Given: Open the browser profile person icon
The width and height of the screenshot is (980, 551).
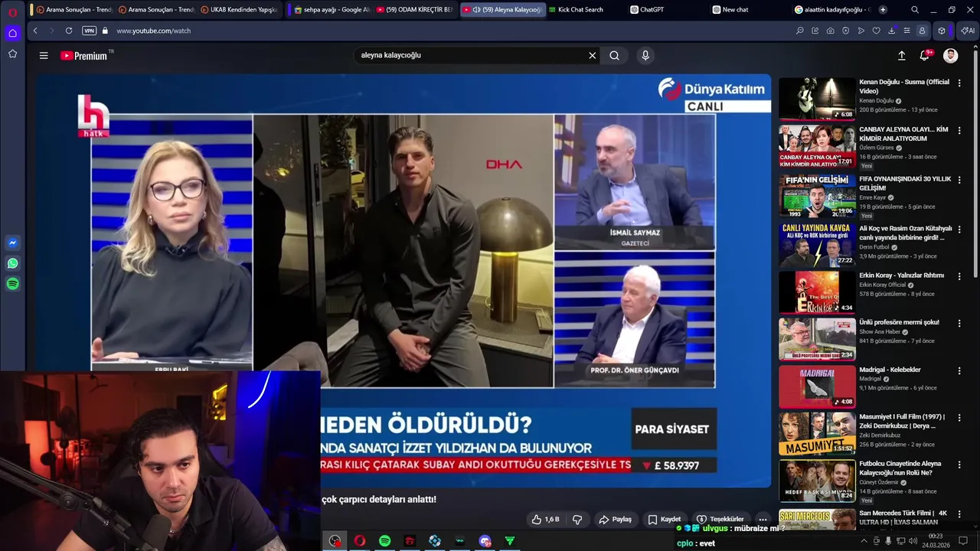Looking at the screenshot, I should [x=923, y=31].
